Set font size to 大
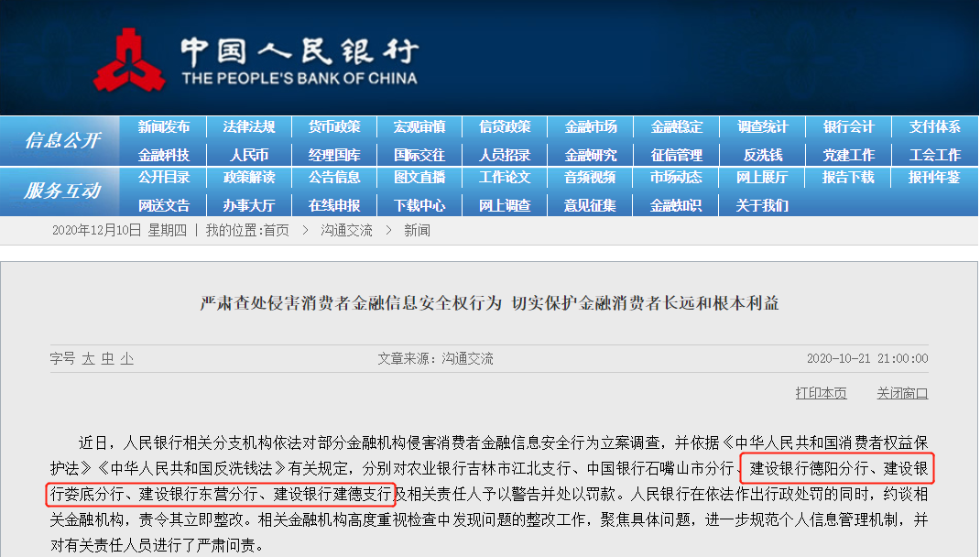 click(88, 359)
